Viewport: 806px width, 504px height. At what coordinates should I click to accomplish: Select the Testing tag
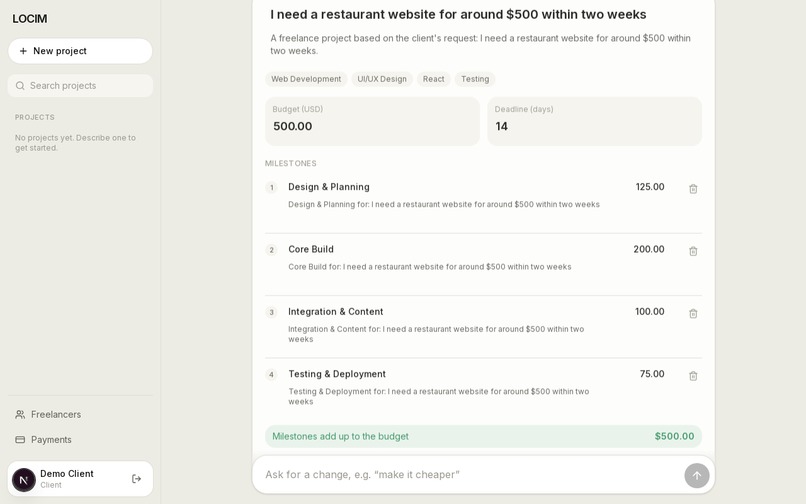(x=475, y=79)
